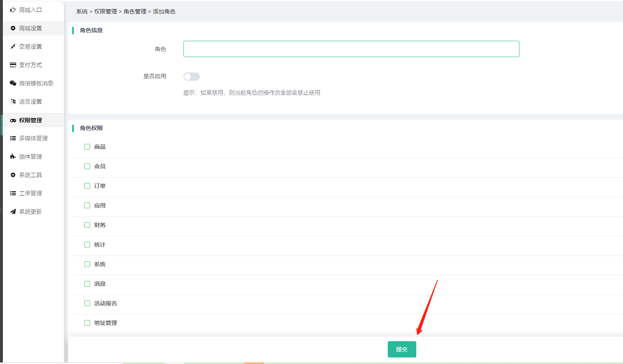Image resolution: width=623 pixels, height=364 pixels.
Task: Click the 应用 permission label
Action: (x=100, y=205)
